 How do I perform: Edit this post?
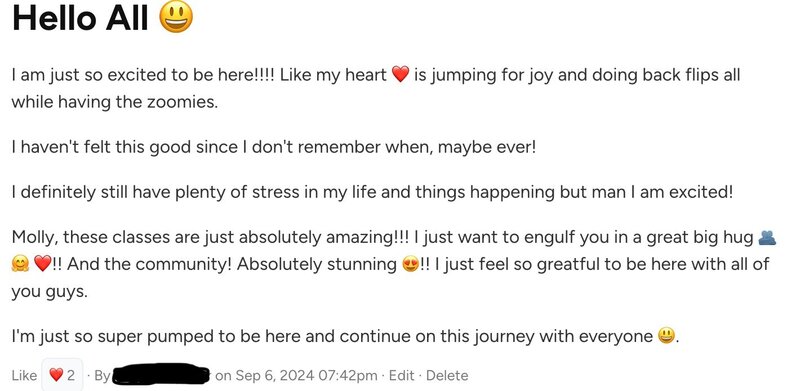click(x=402, y=376)
